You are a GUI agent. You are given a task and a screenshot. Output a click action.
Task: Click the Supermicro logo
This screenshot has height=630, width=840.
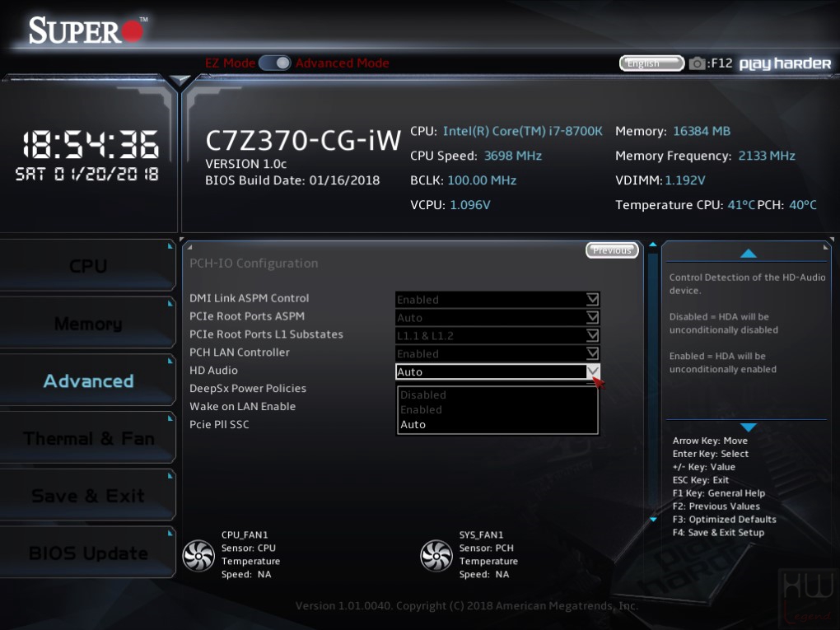87,30
